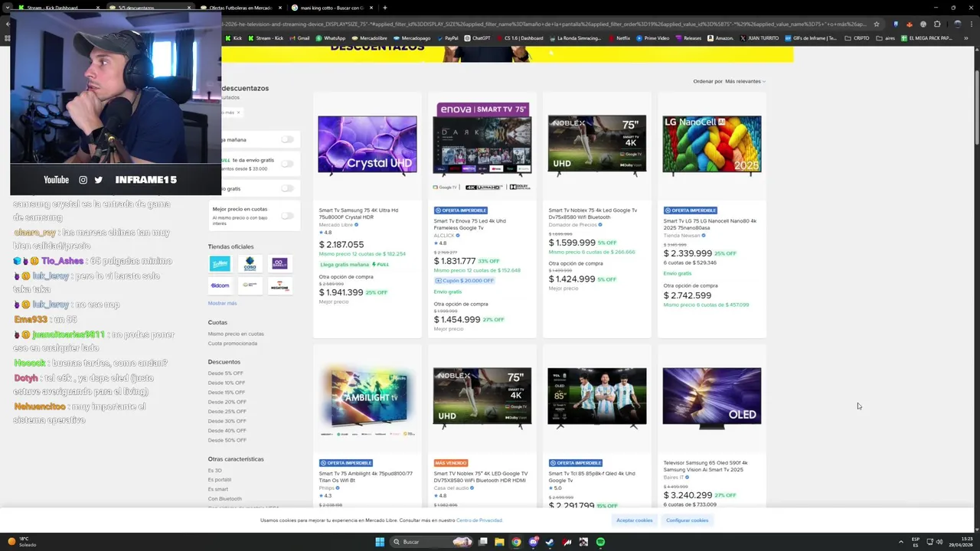Image resolution: width=980 pixels, height=551 pixels.
Task: Open Philips Ambilight TV thumbnail
Action: (x=367, y=400)
